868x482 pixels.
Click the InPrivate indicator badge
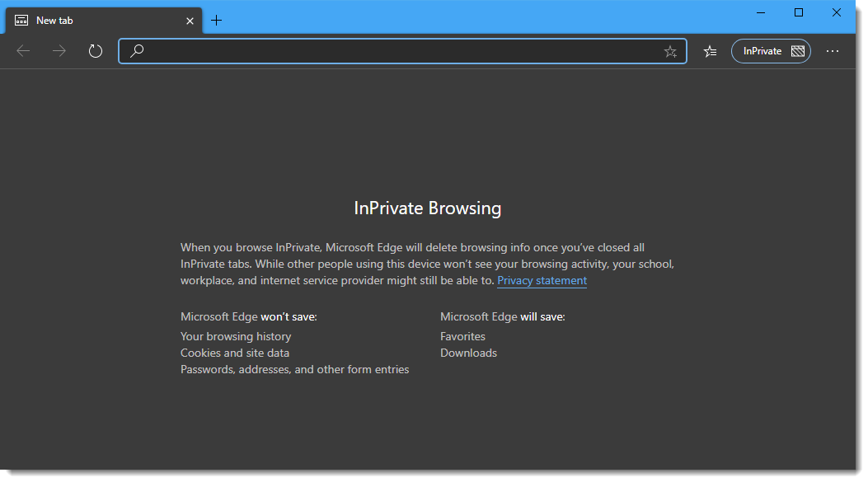771,51
